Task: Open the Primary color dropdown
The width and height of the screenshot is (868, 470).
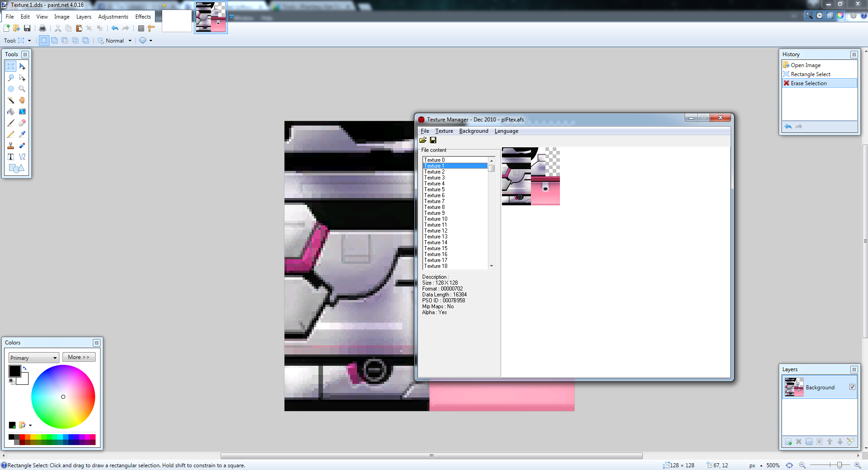Action: tap(34, 358)
